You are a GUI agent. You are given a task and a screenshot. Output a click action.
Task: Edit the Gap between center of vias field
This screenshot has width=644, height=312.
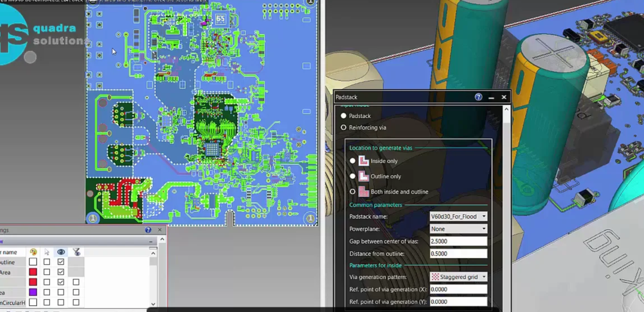click(x=458, y=241)
